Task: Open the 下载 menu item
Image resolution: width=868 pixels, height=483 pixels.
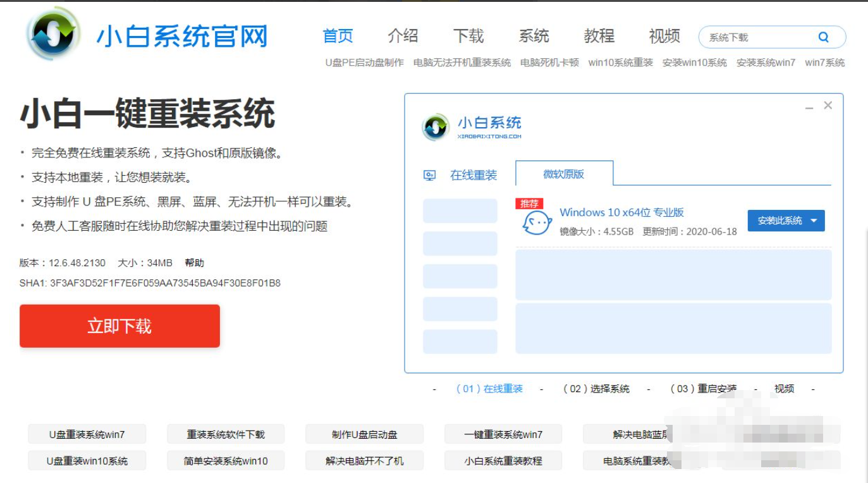Action: tap(469, 36)
